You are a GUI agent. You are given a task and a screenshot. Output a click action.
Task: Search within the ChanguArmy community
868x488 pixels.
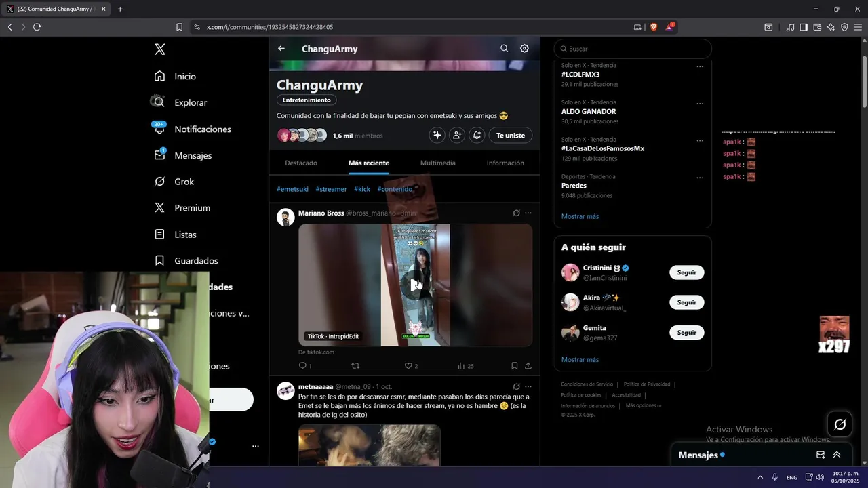pos(504,49)
